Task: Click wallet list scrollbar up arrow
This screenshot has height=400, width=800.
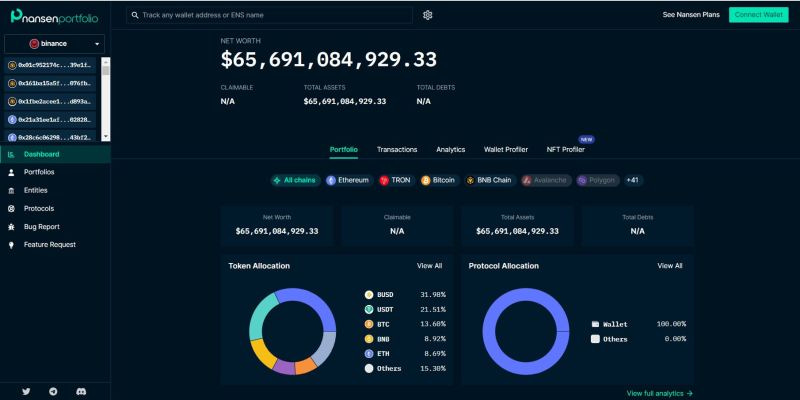Action: (x=106, y=61)
